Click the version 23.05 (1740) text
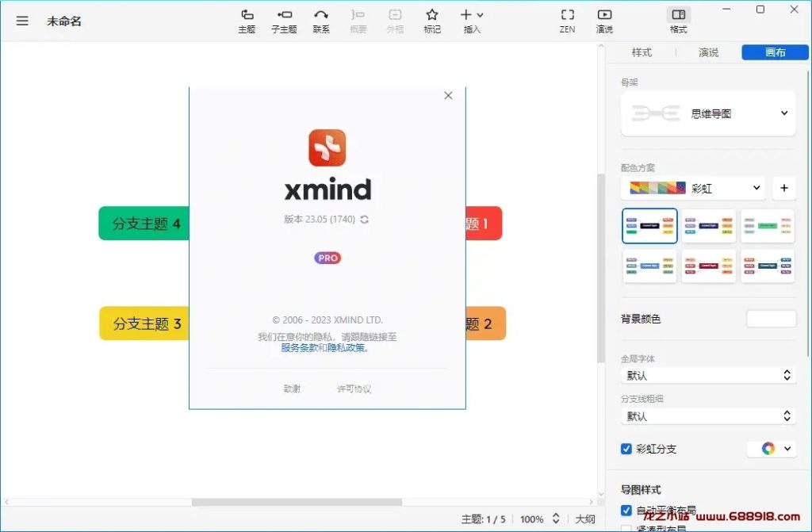This screenshot has width=812, height=532. click(320, 219)
